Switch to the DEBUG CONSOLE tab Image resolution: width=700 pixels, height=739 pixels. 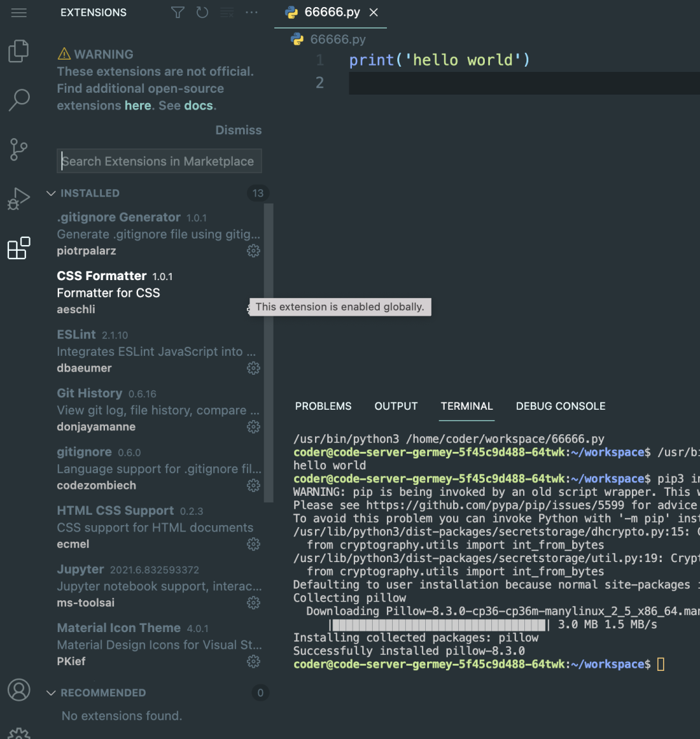[x=560, y=406]
